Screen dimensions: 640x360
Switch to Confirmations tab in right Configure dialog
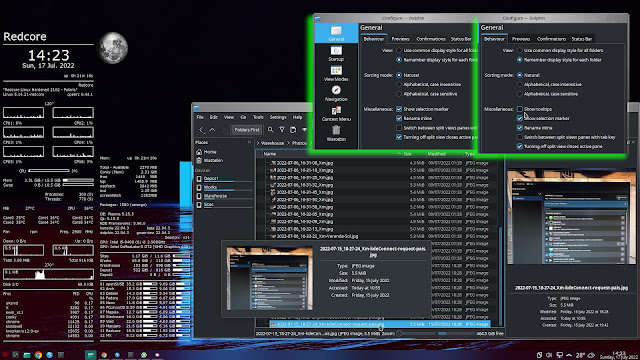551,39
